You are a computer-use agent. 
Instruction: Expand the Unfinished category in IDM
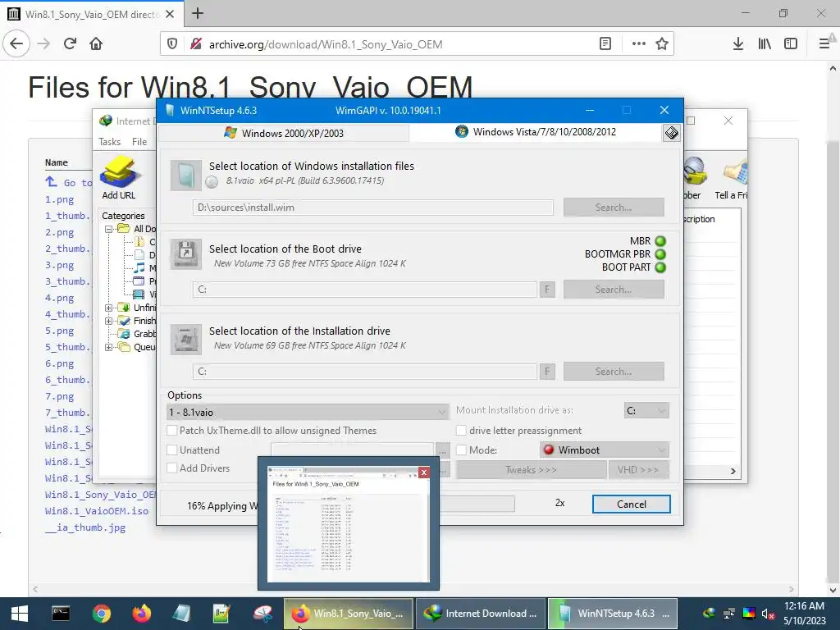(x=109, y=308)
